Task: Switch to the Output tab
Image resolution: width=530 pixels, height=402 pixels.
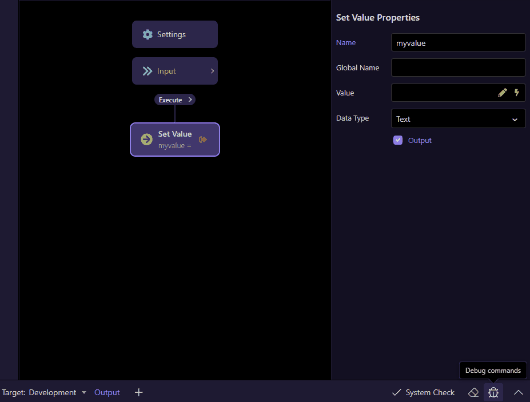Action: tap(107, 393)
